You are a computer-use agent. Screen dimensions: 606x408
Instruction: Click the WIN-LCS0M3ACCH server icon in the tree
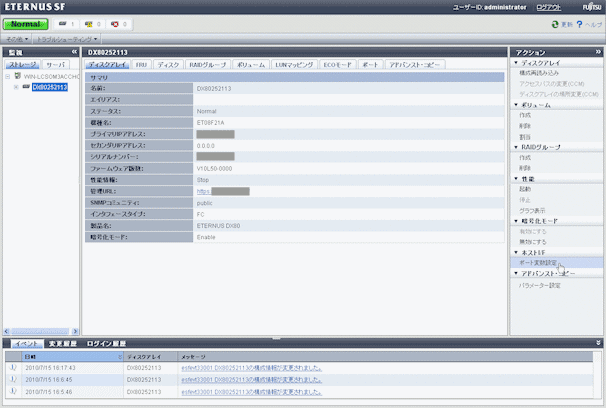[x=17, y=76]
